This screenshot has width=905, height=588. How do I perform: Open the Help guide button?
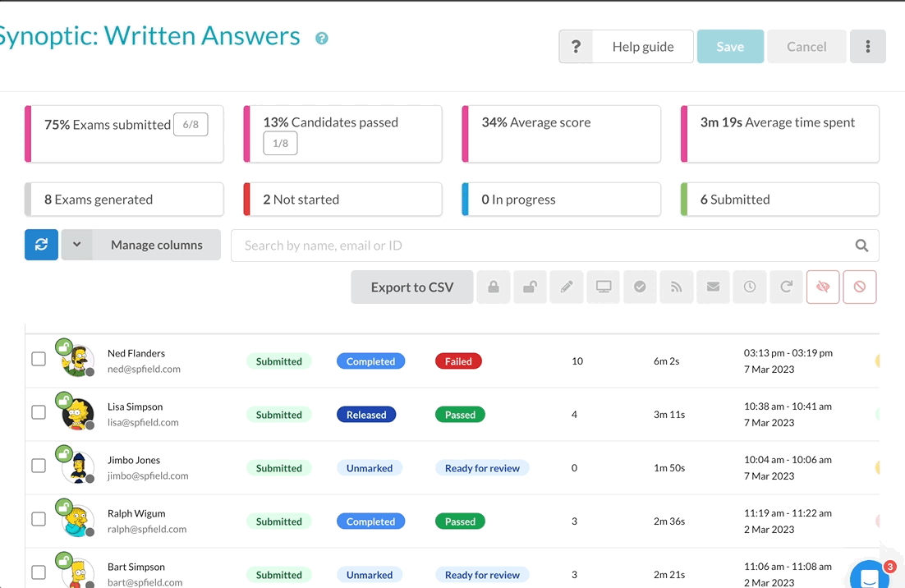pos(627,47)
